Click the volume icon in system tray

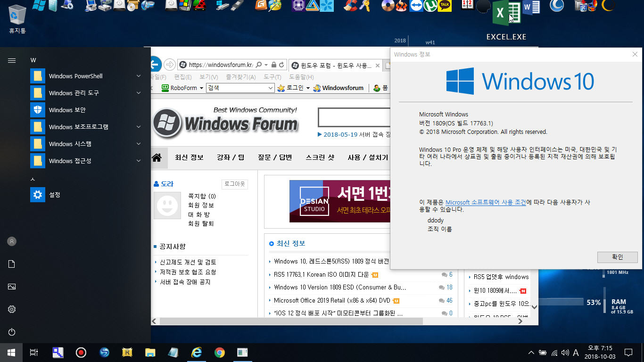(565, 353)
